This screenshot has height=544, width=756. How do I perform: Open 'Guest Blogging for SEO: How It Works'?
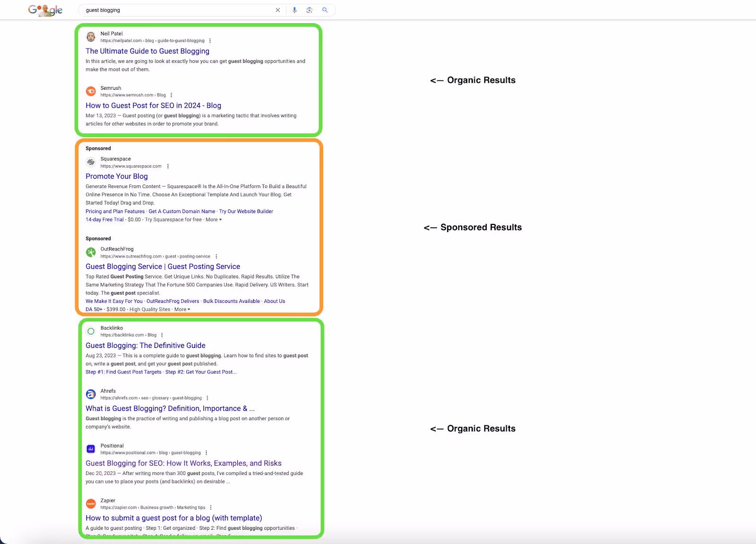(x=183, y=463)
